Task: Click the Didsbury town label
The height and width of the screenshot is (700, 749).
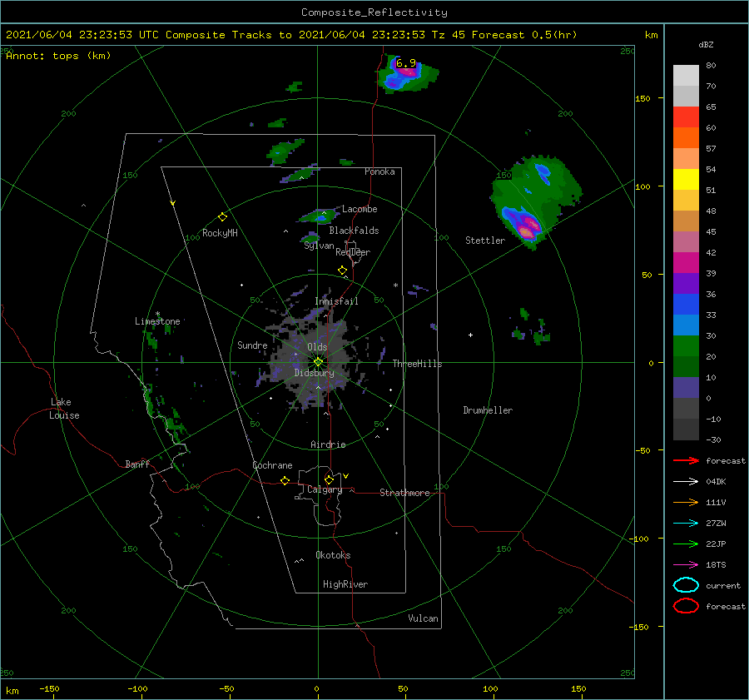Action: [x=314, y=373]
